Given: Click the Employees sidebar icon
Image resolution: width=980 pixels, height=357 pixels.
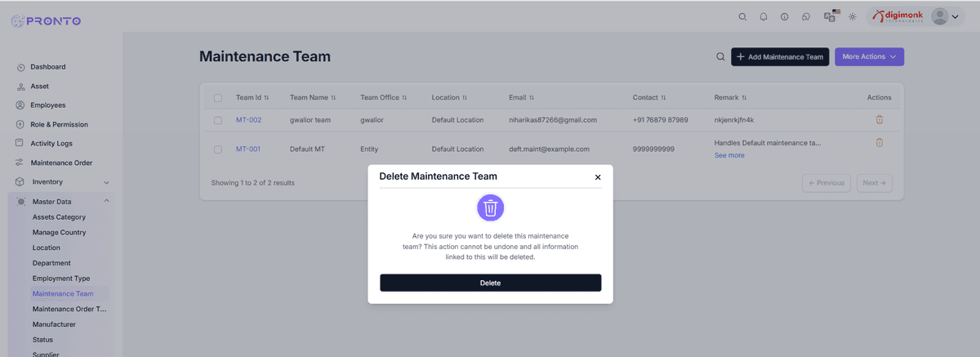Looking at the screenshot, I should click(x=20, y=105).
